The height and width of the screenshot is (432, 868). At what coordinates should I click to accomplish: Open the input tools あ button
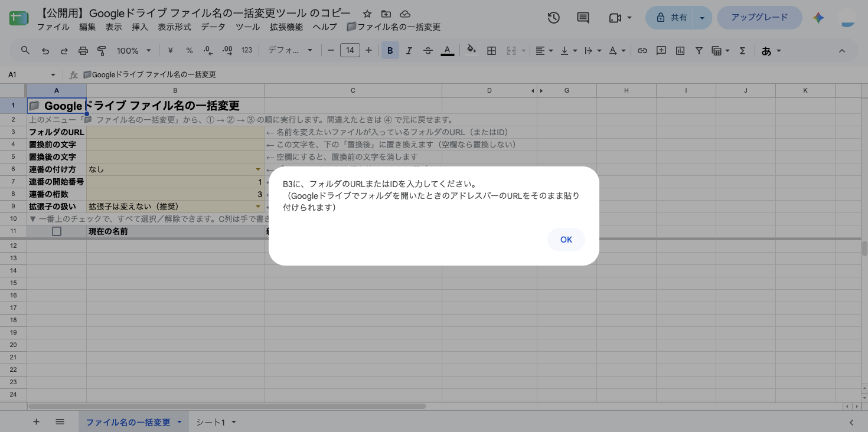pyautogui.click(x=771, y=51)
